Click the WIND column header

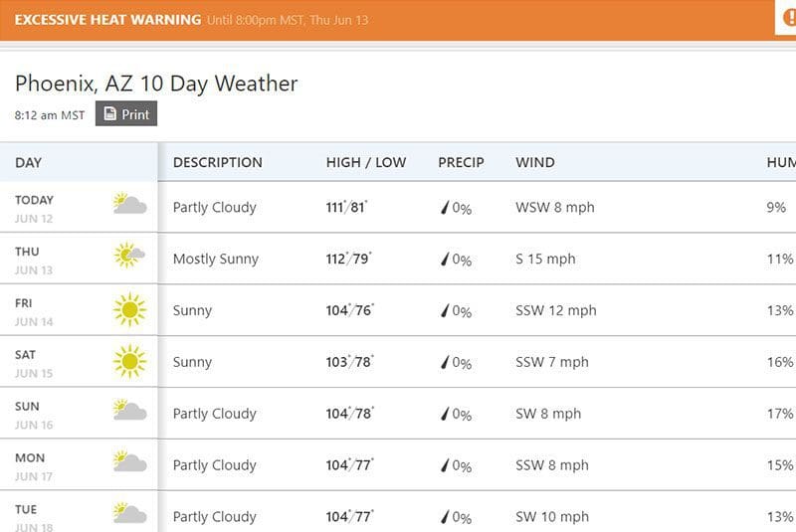click(x=535, y=162)
